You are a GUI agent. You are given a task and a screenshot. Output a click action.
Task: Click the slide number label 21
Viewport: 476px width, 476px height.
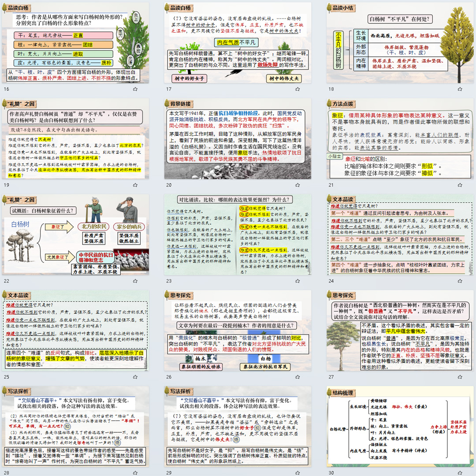point(331,185)
